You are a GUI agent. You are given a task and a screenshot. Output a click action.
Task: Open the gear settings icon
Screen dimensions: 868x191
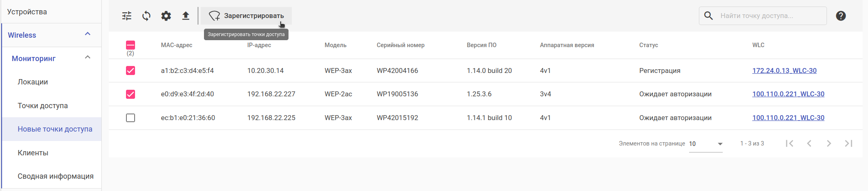click(x=166, y=16)
